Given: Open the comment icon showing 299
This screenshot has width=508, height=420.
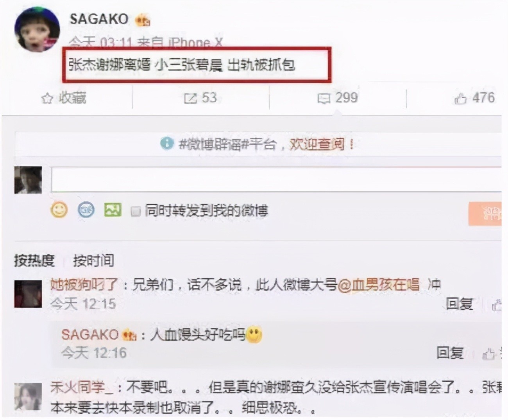Looking at the screenshot, I should [x=324, y=99].
